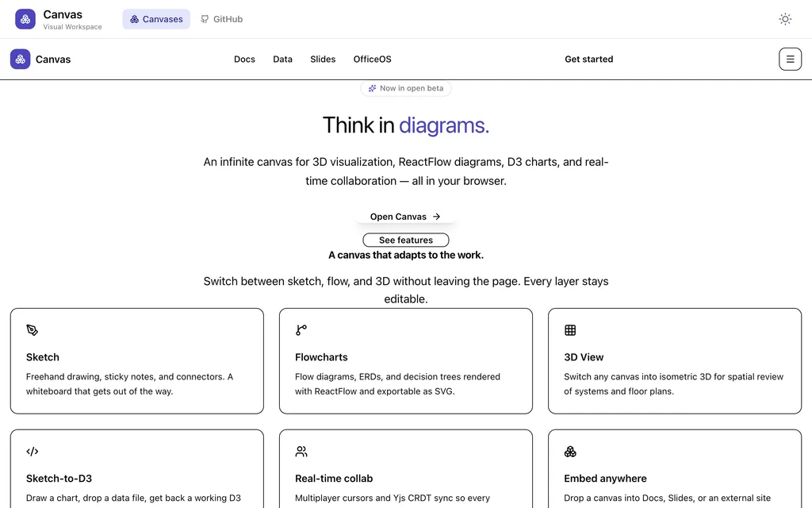Select the Sketch card title
The width and height of the screenshot is (812, 508).
pos(43,357)
